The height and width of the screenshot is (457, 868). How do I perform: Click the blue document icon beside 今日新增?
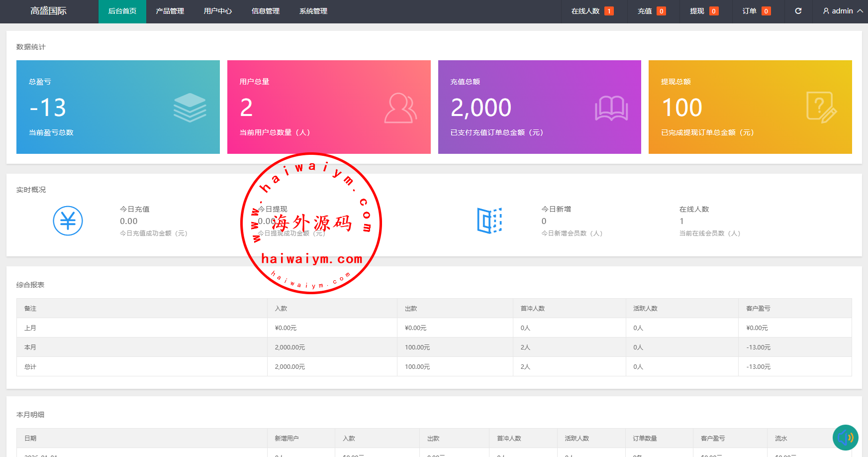click(489, 221)
